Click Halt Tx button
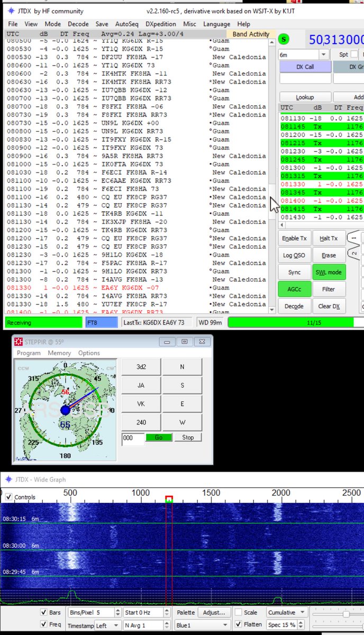364x635 pixels. 329,239
